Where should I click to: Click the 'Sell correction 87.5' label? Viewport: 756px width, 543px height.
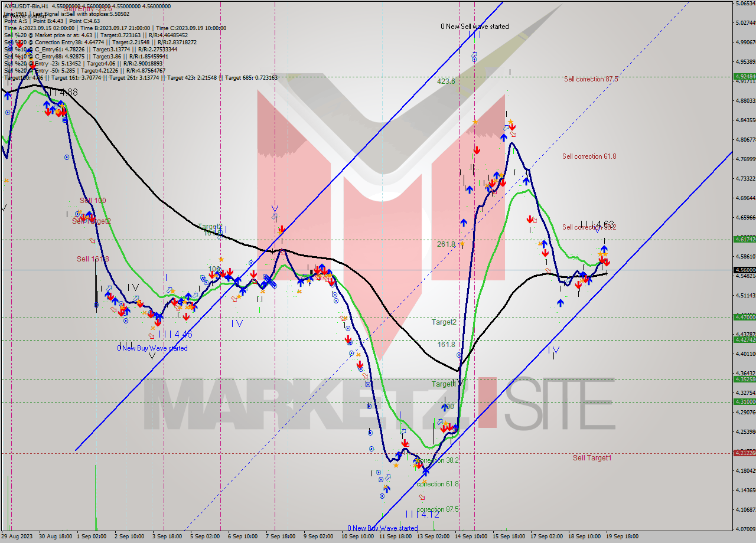[x=591, y=79]
